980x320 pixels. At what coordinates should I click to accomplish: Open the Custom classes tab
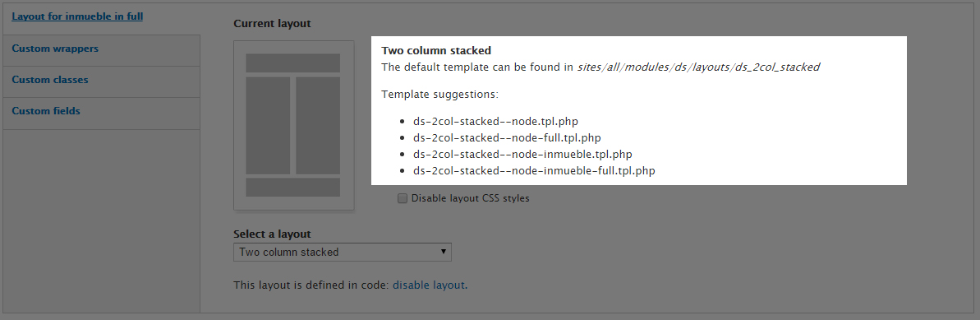click(50, 80)
